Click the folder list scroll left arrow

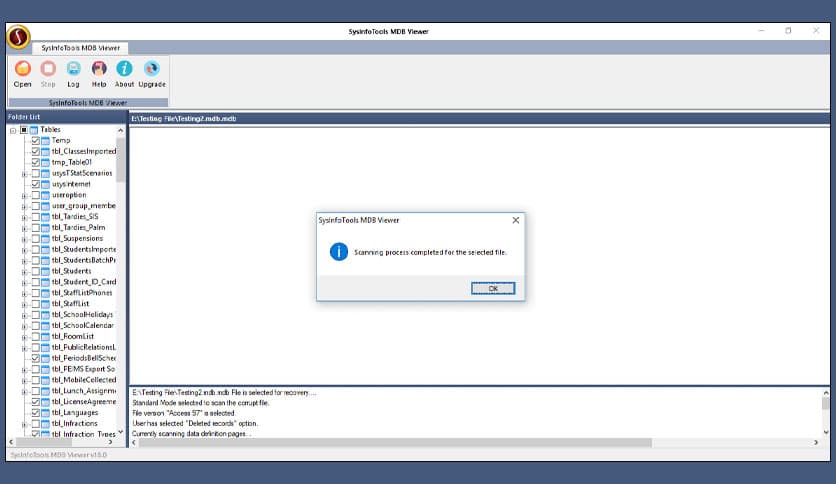pyautogui.click(x=11, y=442)
